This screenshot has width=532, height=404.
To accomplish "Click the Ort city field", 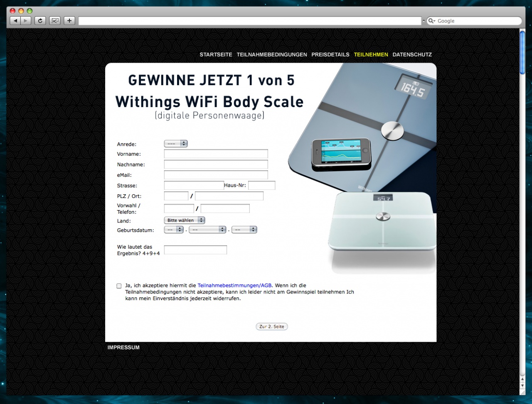I will point(229,196).
